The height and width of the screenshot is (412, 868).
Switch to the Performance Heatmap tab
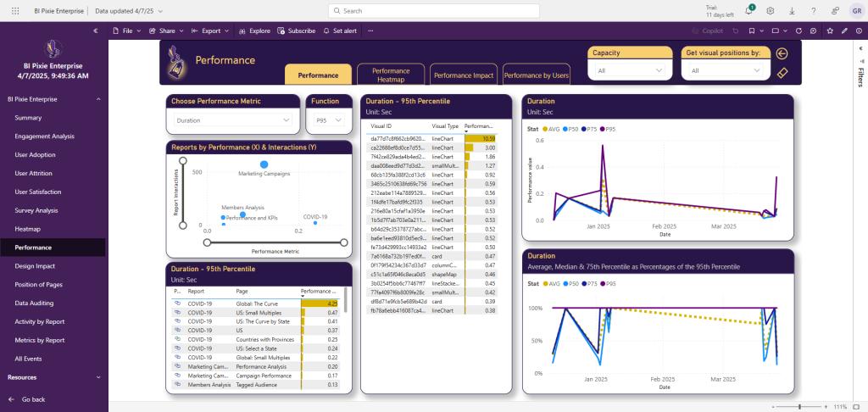(391, 75)
